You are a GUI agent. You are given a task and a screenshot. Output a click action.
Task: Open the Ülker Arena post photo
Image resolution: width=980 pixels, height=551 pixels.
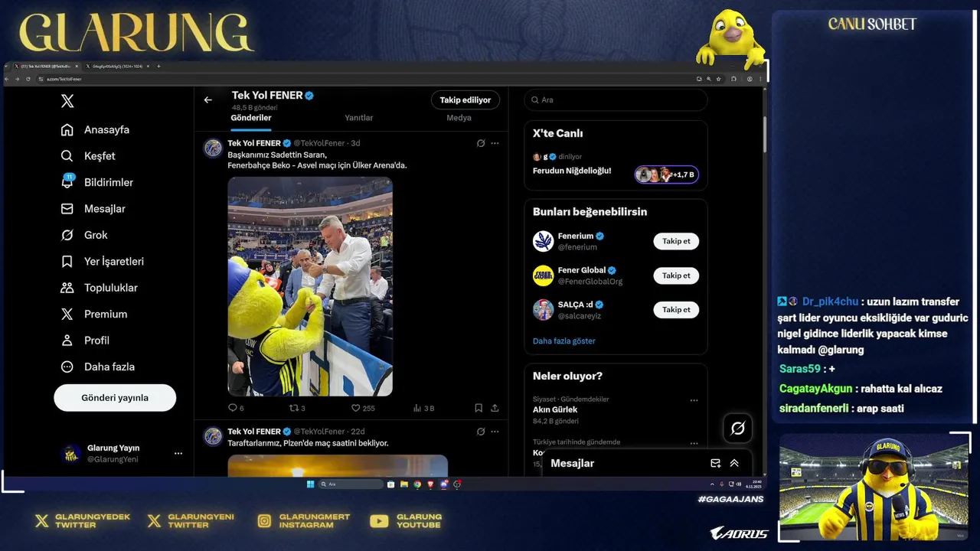pos(310,286)
